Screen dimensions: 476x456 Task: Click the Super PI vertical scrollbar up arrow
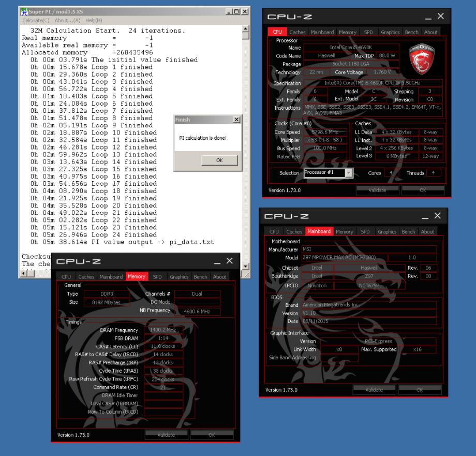click(x=246, y=28)
